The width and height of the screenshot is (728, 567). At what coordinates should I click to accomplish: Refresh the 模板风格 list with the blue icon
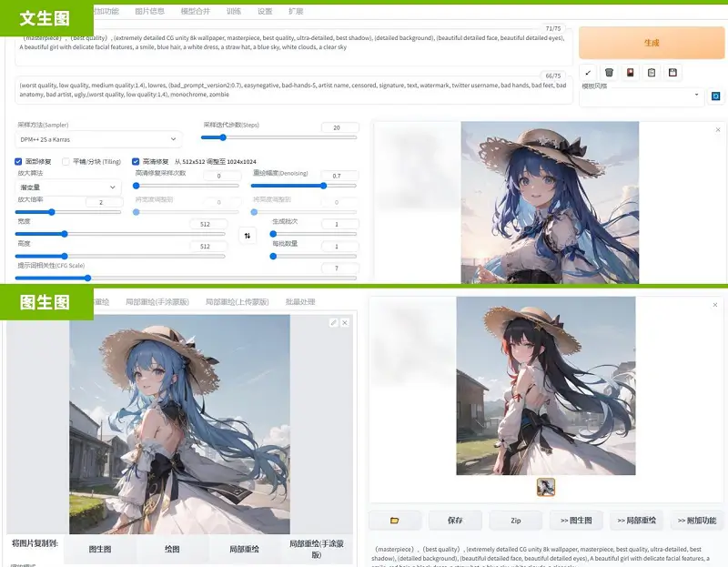pyautogui.click(x=715, y=96)
